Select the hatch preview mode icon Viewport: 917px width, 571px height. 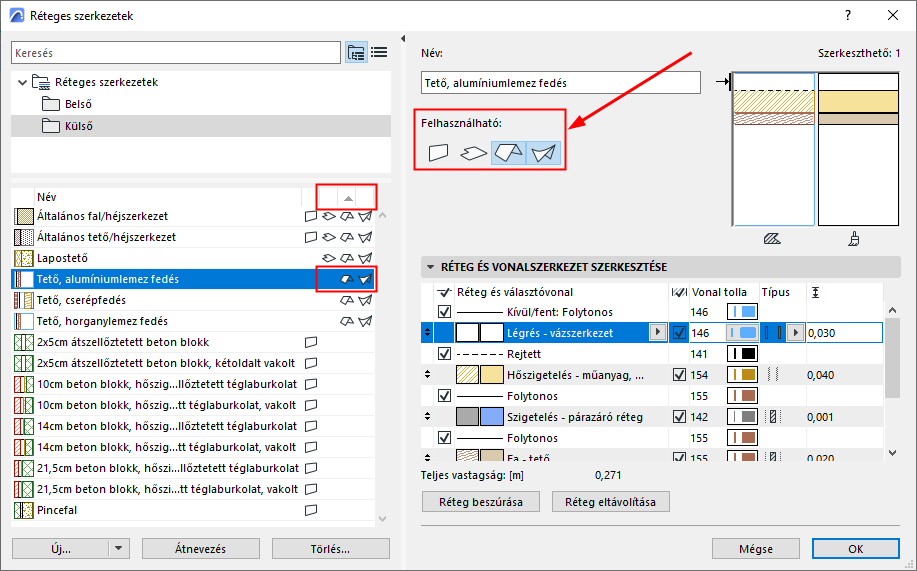(772, 239)
